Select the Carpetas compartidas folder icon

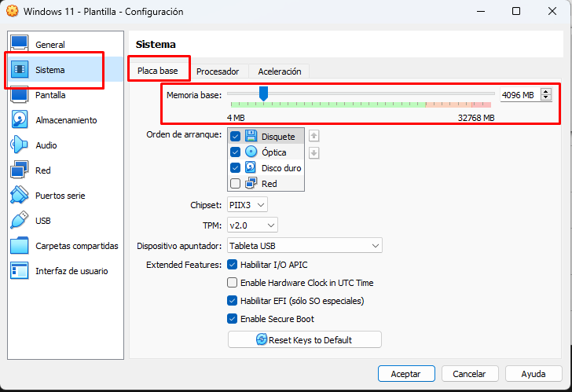click(x=20, y=246)
